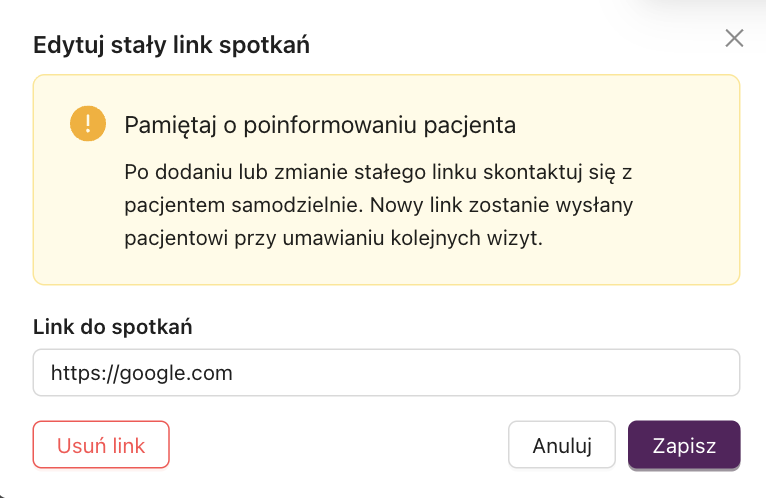This screenshot has width=766, height=498.
Task: Focus the Link do spotkań input field
Action: point(386,372)
